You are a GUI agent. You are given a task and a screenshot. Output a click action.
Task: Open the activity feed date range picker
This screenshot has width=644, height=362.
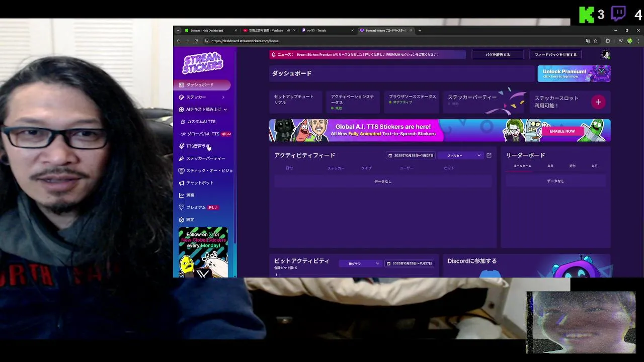click(411, 155)
